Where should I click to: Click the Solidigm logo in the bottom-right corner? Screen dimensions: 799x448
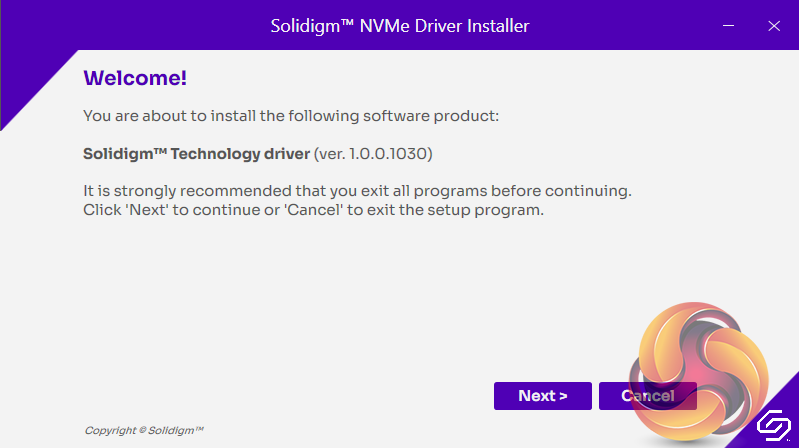click(773, 426)
